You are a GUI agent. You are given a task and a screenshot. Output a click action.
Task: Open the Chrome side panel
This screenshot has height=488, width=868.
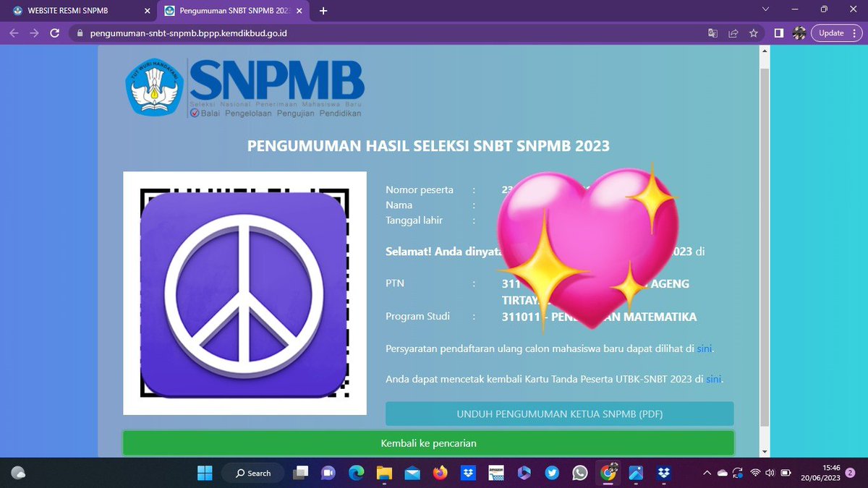pyautogui.click(x=779, y=33)
